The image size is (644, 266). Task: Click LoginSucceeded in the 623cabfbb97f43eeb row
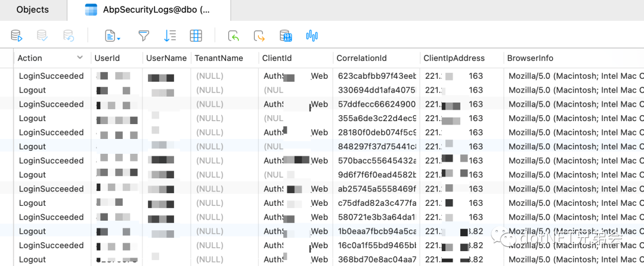click(x=51, y=76)
